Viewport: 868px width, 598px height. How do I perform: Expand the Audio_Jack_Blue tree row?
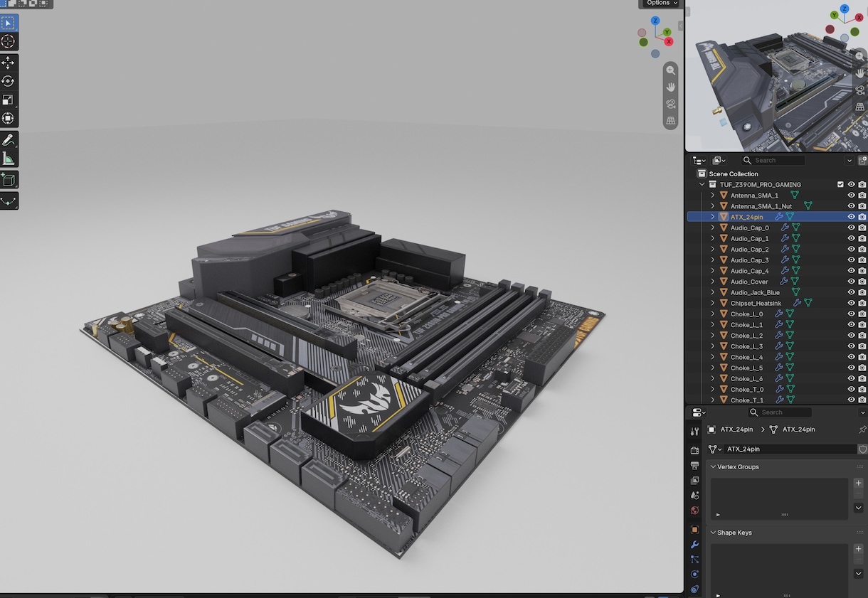coord(713,292)
